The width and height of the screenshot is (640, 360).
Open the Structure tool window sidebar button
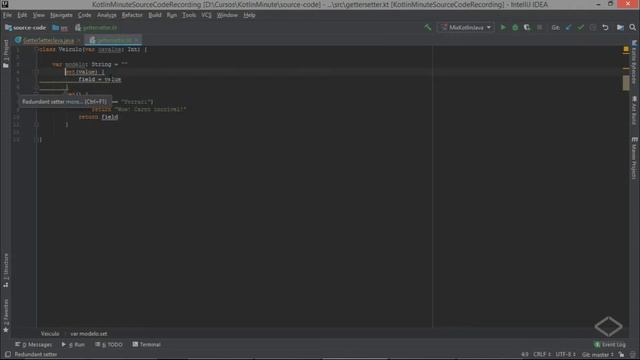(6, 270)
